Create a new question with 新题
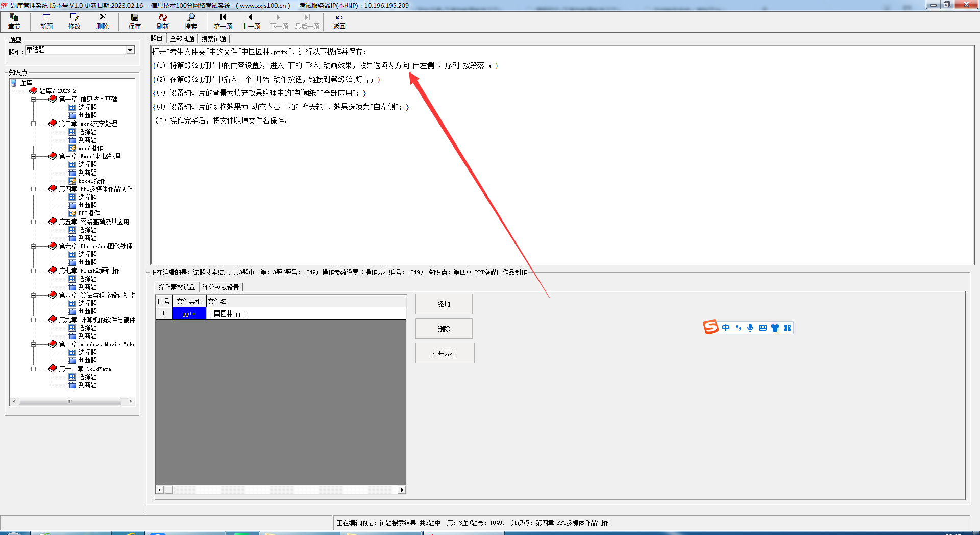 pos(46,21)
